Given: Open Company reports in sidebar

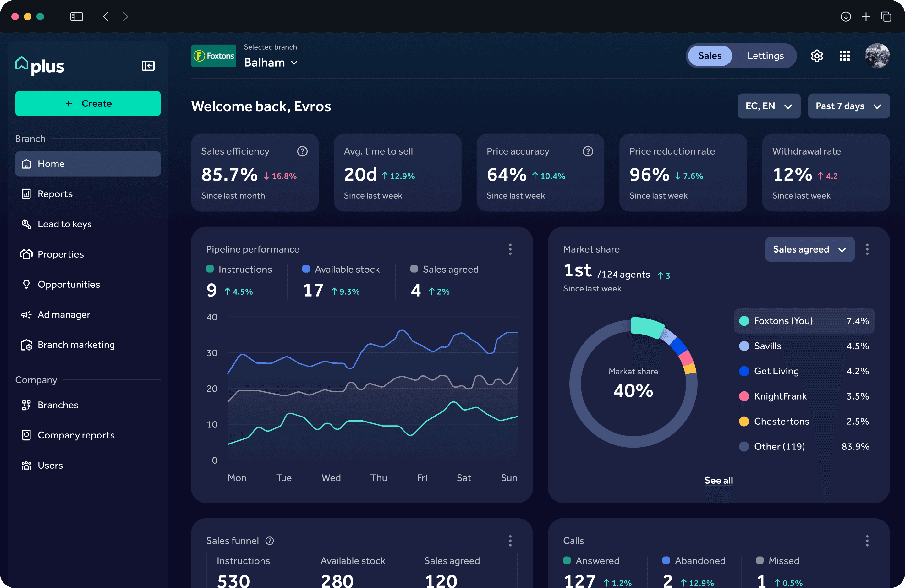Looking at the screenshot, I should (x=76, y=435).
